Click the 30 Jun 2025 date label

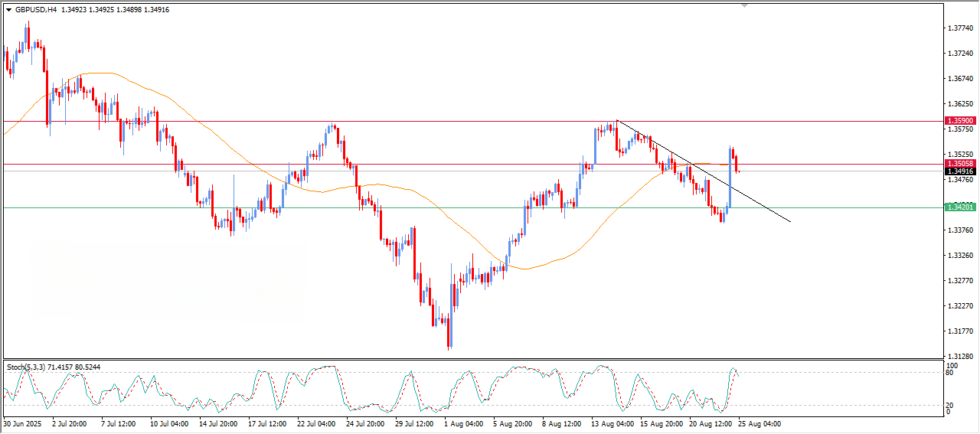pos(21,423)
